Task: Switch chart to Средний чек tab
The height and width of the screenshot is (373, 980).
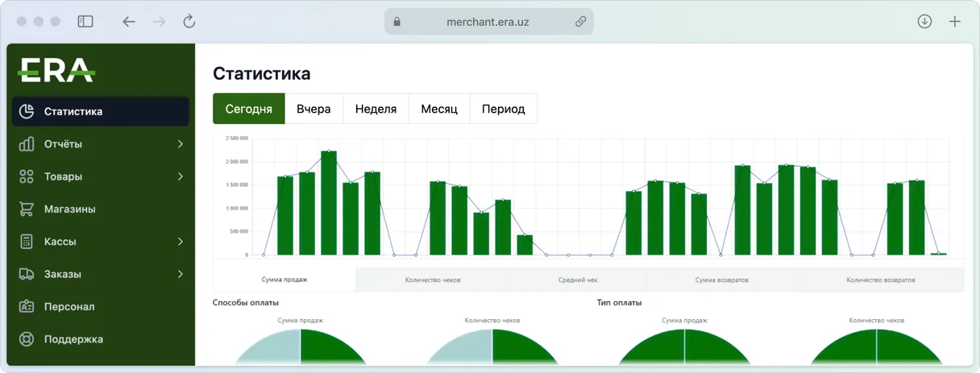Action: (578, 280)
